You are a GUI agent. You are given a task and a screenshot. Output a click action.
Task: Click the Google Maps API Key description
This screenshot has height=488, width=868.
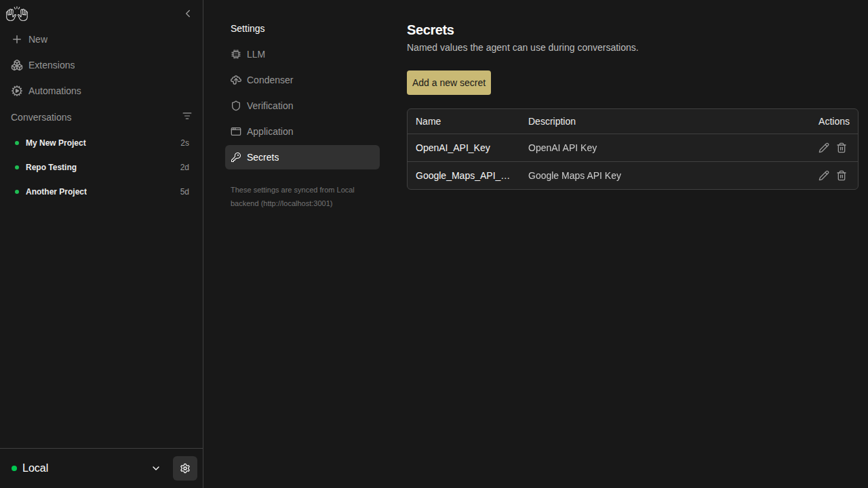click(575, 176)
